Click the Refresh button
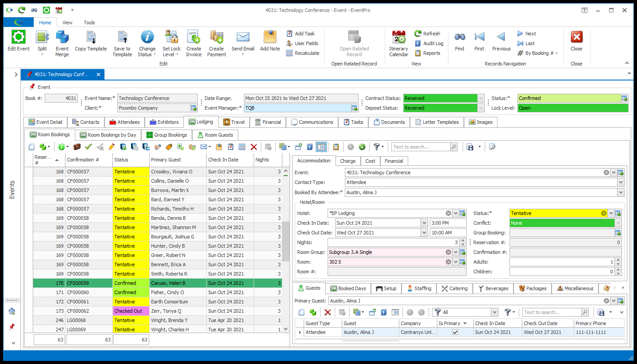 click(x=427, y=34)
